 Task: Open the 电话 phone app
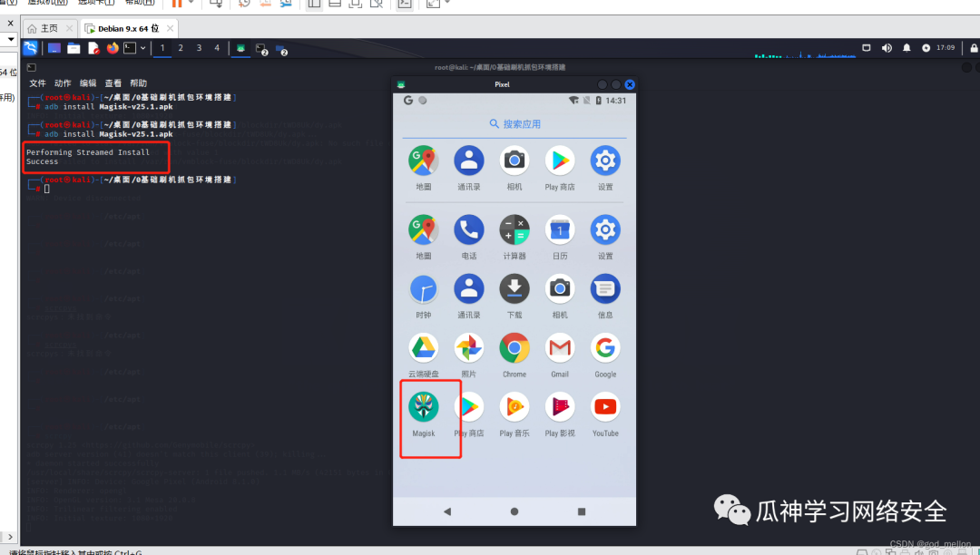tap(469, 229)
